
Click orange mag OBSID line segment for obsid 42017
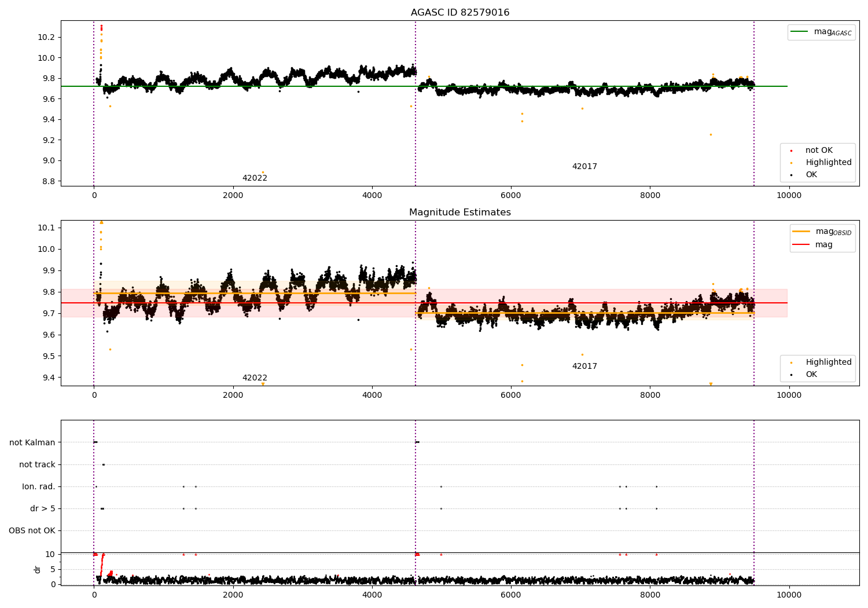click(584, 313)
